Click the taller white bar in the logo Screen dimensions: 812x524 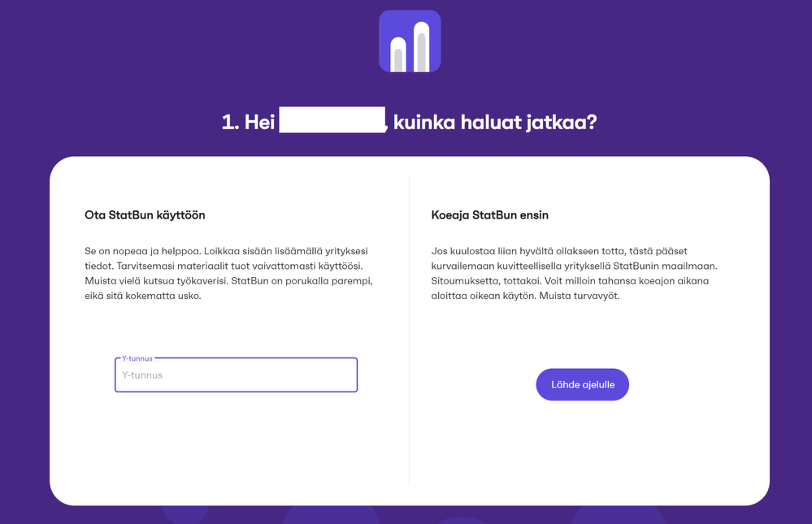[421, 47]
